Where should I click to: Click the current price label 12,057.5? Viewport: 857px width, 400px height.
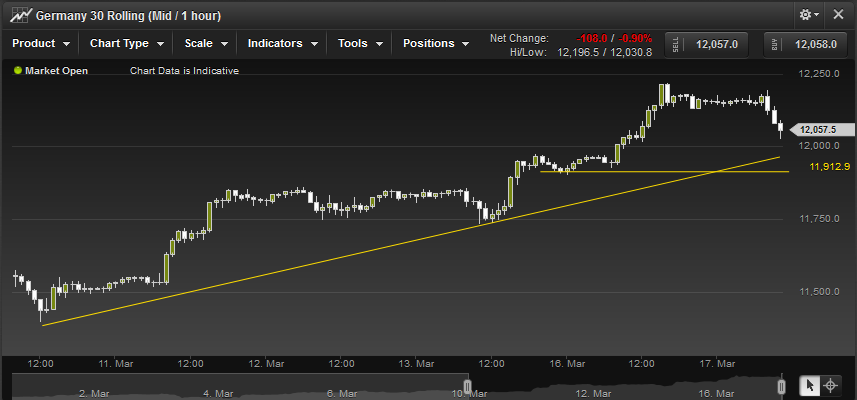point(822,130)
